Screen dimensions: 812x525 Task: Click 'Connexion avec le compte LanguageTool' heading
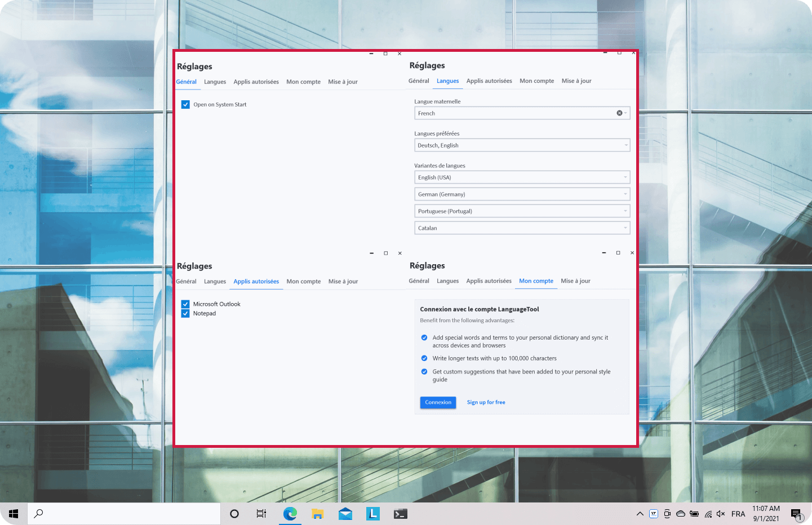coord(480,309)
